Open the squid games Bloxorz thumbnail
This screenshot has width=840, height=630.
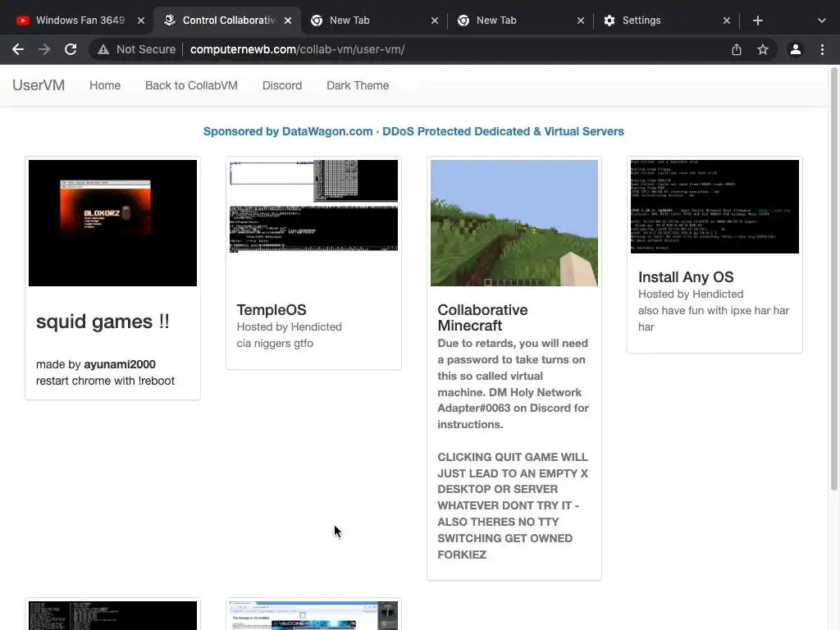112,223
